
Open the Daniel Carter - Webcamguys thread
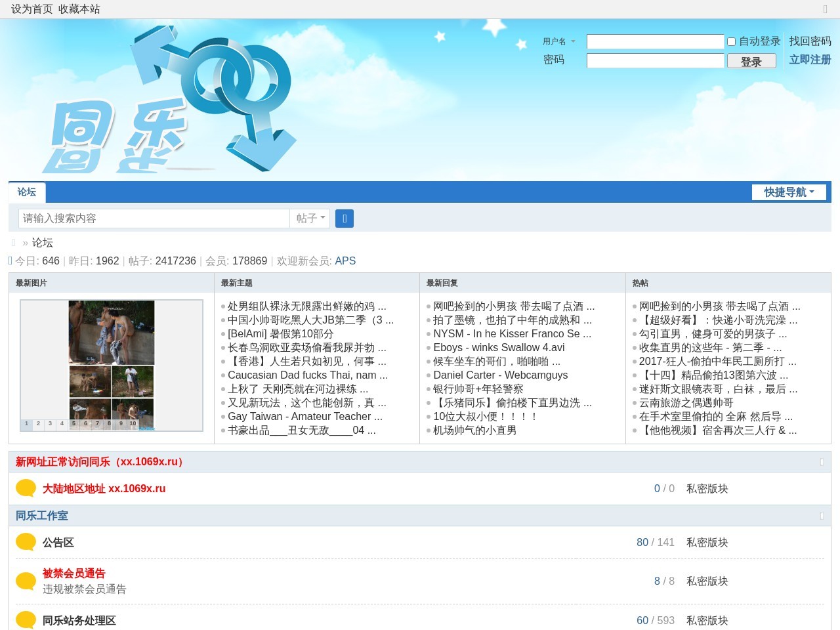501,375
